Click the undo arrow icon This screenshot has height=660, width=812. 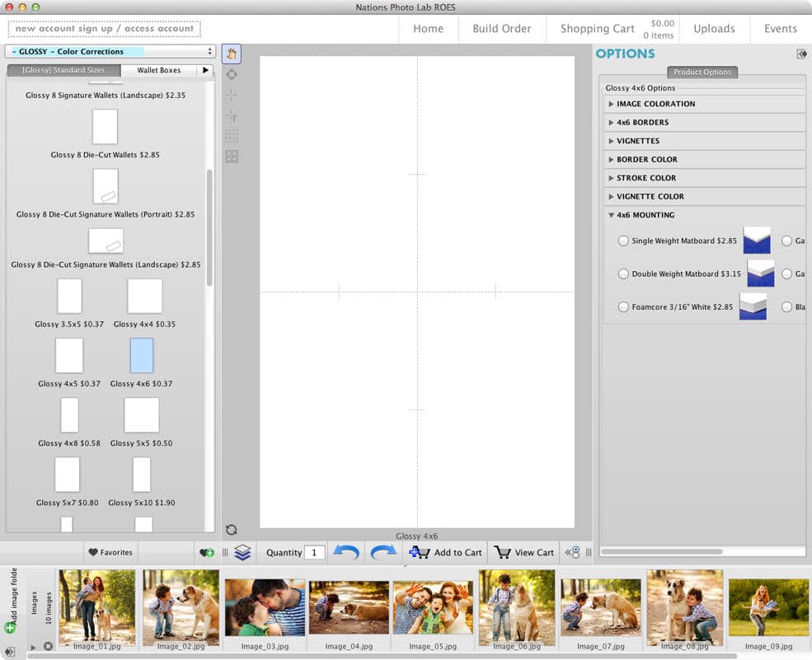(345, 552)
